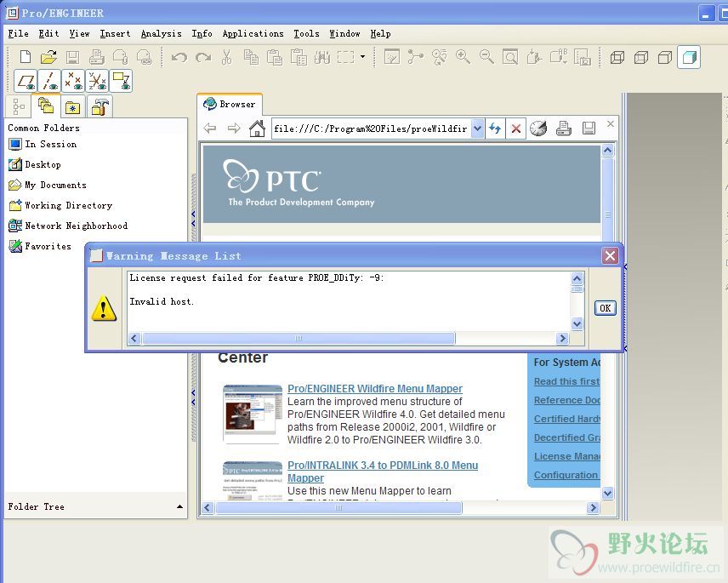The height and width of the screenshot is (583, 728).
Task: Go back in the embedded browser
Action: [x=210, y=129]
